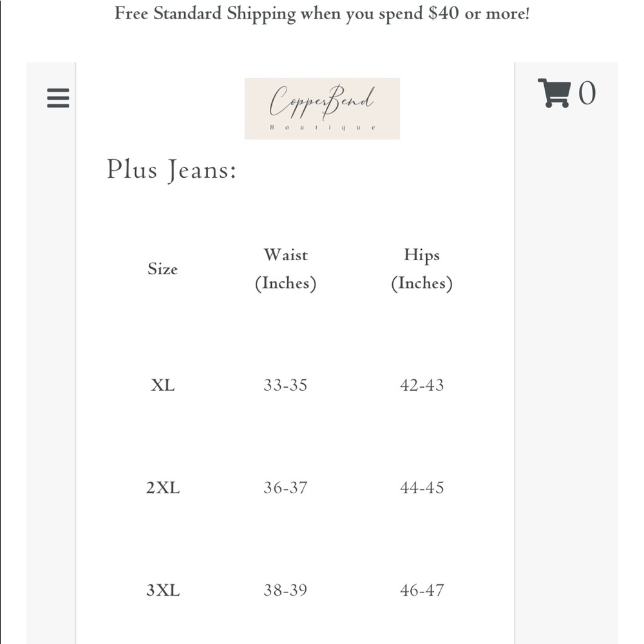Click the Free Standard Shipping announcement banner
The height and width of the screenshot is (644, 644).
click(322, 14)
